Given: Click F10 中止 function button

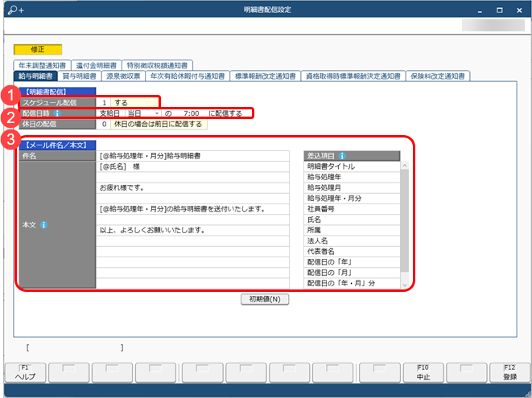Looking at the screenshot, I should [423, 372].
